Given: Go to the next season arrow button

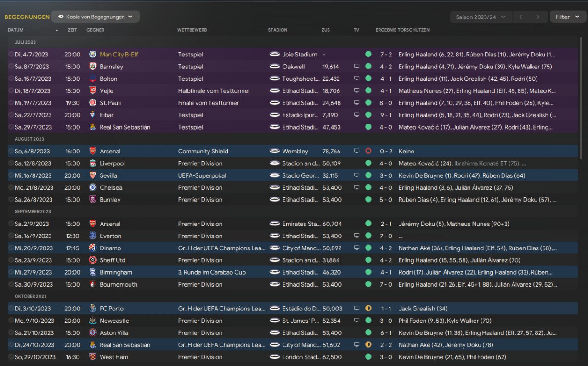Looking at the screenshot, I should 538,17.
